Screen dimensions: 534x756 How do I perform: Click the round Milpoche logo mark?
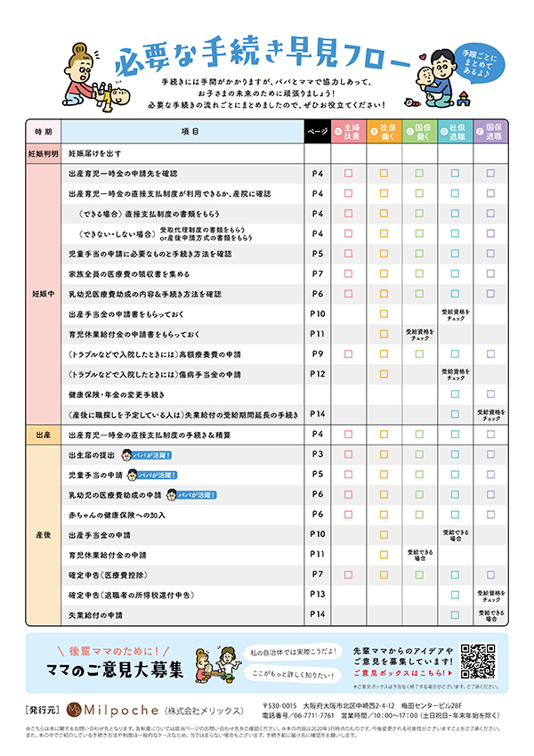(x=74, y=710)
